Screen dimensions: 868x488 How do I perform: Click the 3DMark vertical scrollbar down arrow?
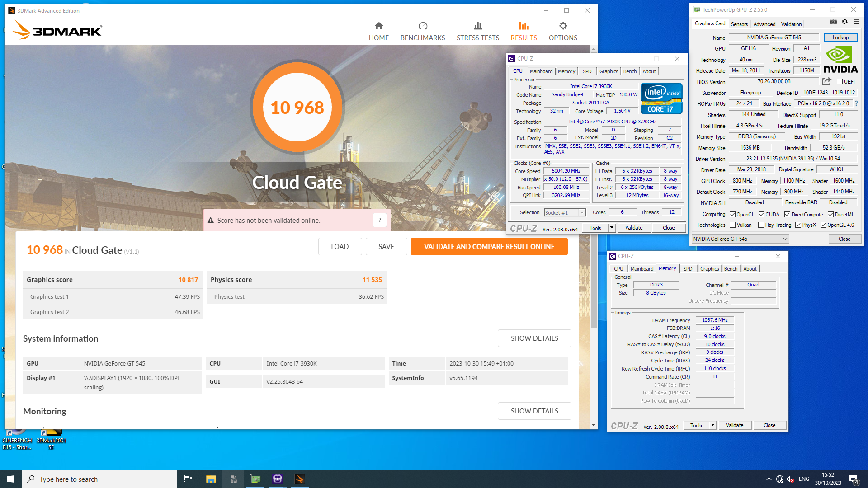[x=594, y=425]
